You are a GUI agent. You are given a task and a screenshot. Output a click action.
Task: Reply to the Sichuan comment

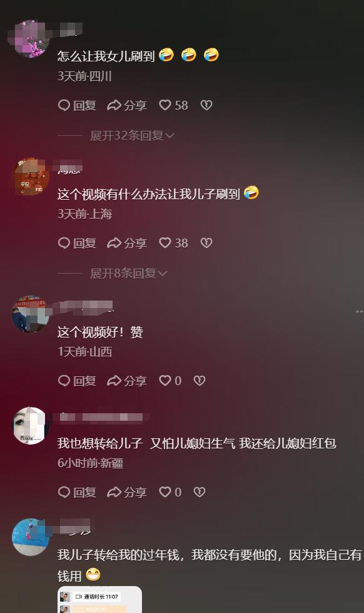(x=77, y=105)
